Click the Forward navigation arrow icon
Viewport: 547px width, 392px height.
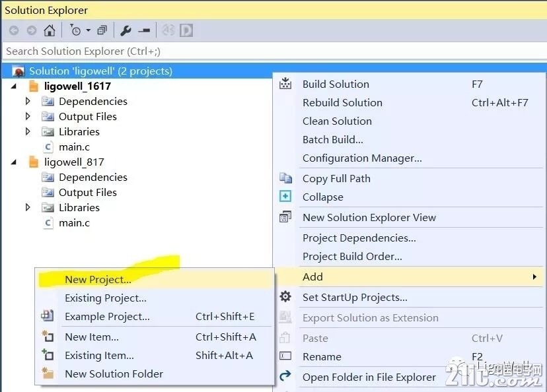(x=31, y=30)
